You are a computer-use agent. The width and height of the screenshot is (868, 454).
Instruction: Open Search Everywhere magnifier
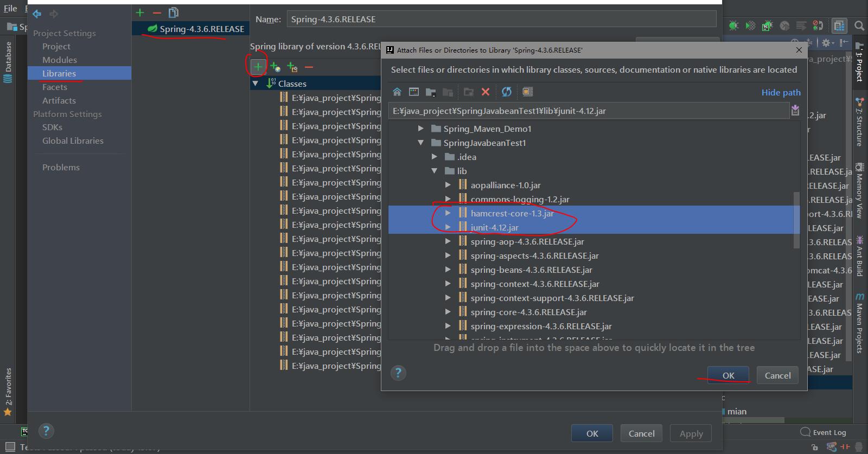(859, 25)
